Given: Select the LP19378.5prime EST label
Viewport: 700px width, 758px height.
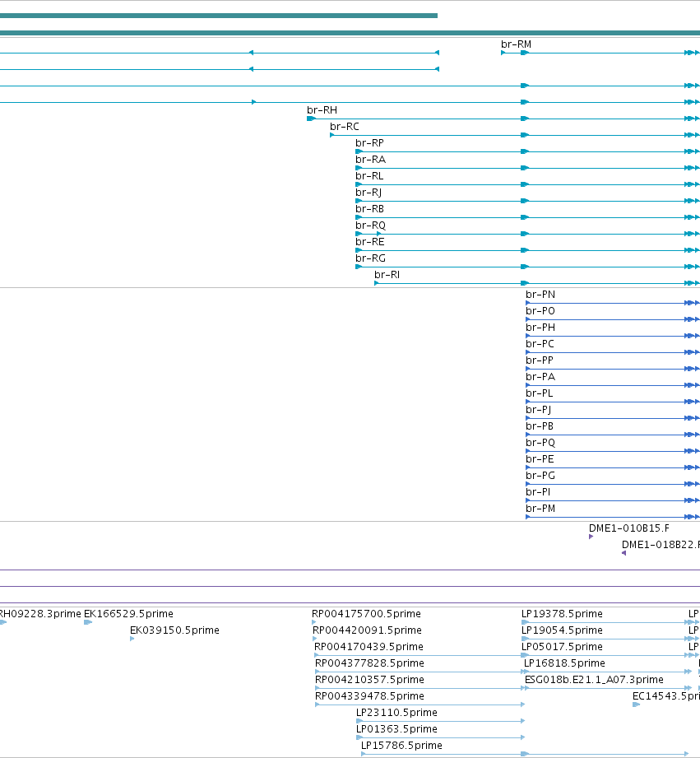Looking at the screenshot, I should tap(562, 614).
